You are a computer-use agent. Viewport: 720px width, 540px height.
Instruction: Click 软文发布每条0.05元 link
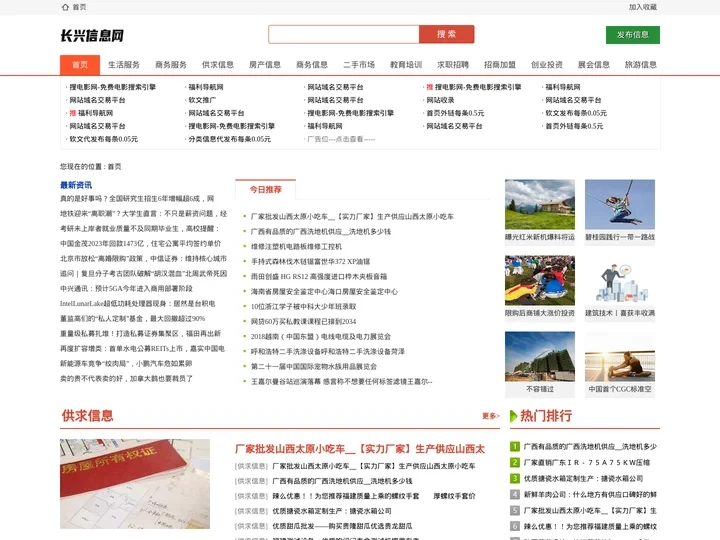click(576, 113)
